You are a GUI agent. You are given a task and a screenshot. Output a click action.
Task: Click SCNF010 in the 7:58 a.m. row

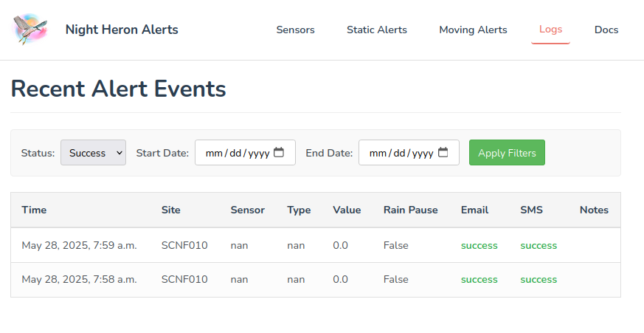point(184,280)
